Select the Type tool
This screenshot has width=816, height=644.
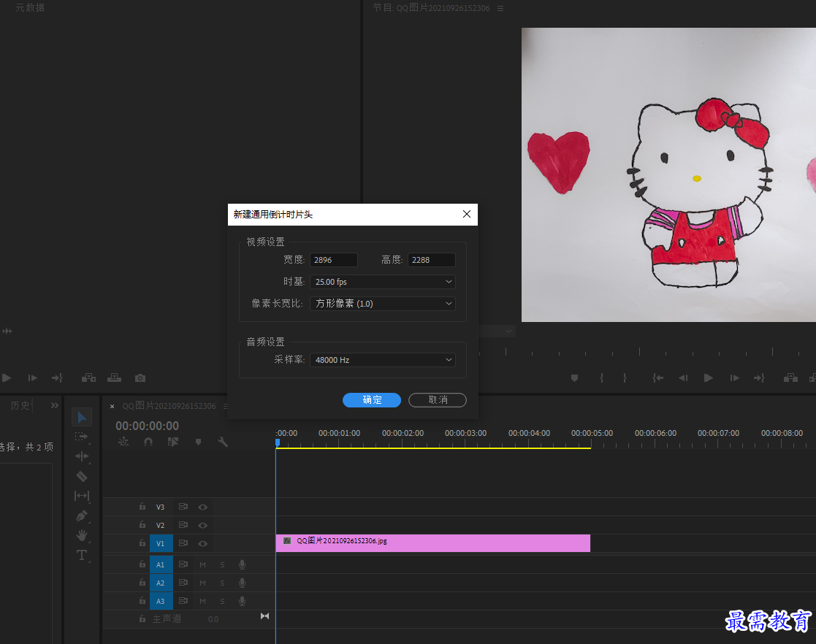point(82,555)
